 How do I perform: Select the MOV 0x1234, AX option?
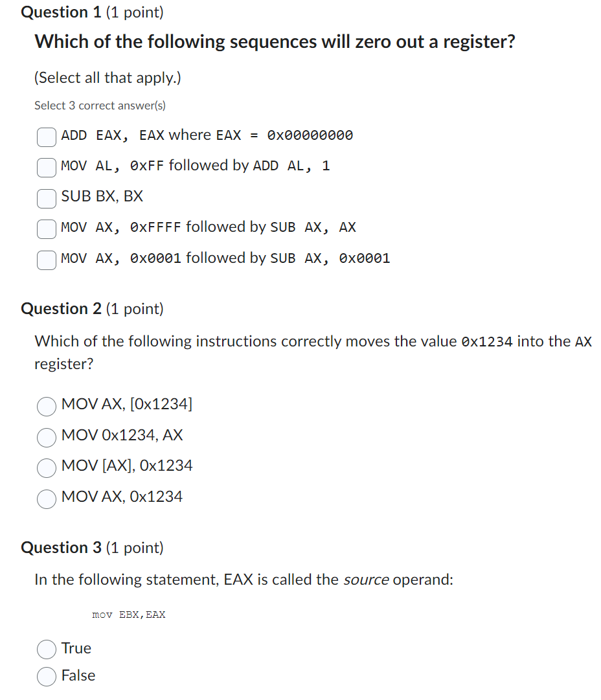click(x=46, y=438)
